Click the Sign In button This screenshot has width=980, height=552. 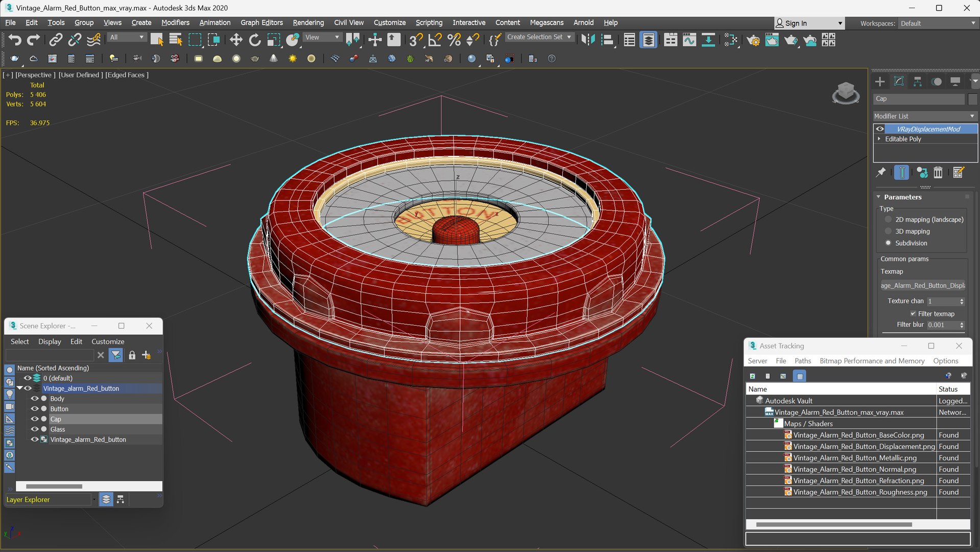[x=809, y=23]
